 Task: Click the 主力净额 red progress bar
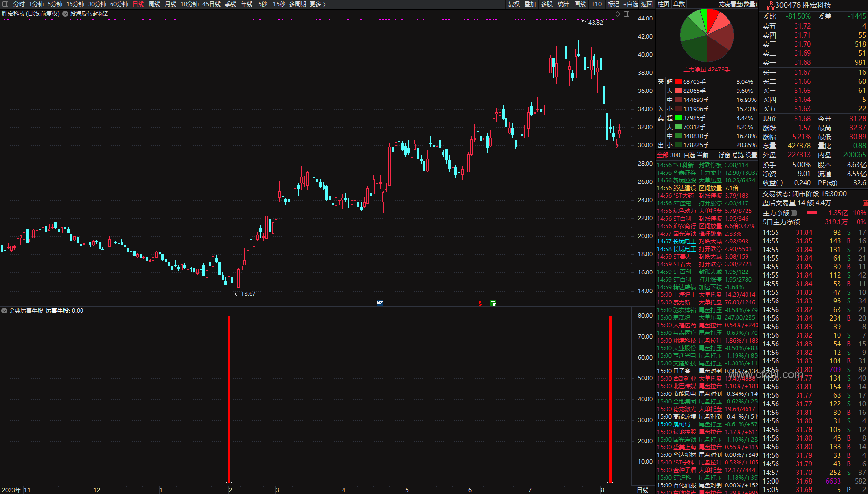pyautogui.click(x=812, y=213)
